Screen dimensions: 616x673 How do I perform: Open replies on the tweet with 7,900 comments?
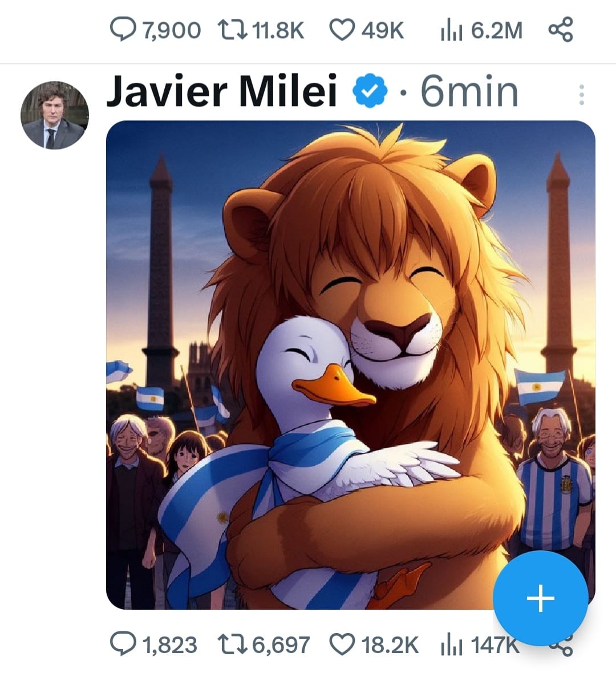pos(121,30)
